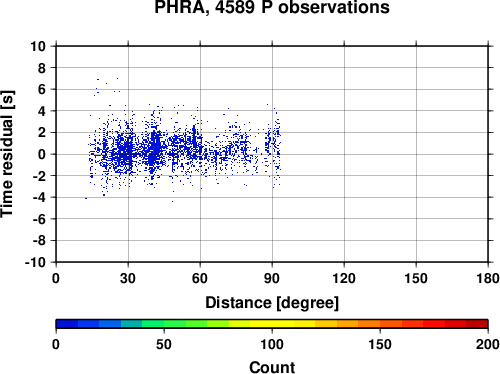Select the dark red colorbar segment near 200
The image size is (500, 374).
point(477,324)
